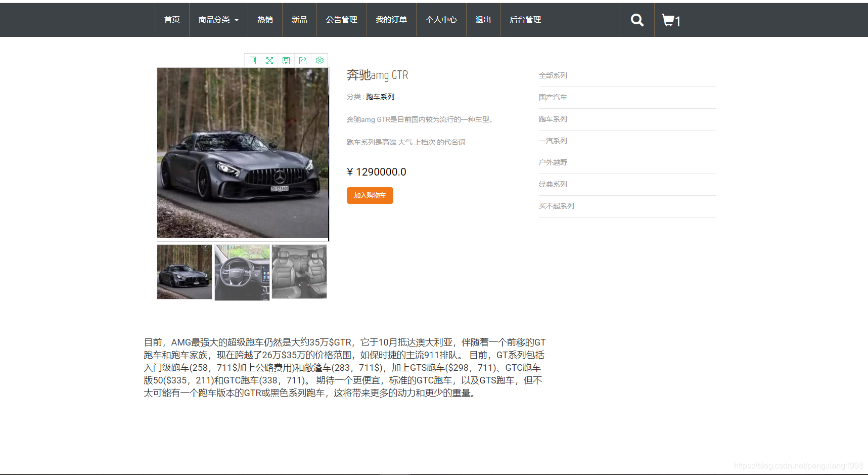Select the car seats thumbnail
The height and width of the screenshot is (475, 868).
pyautogui.click(x=299, y=272)
